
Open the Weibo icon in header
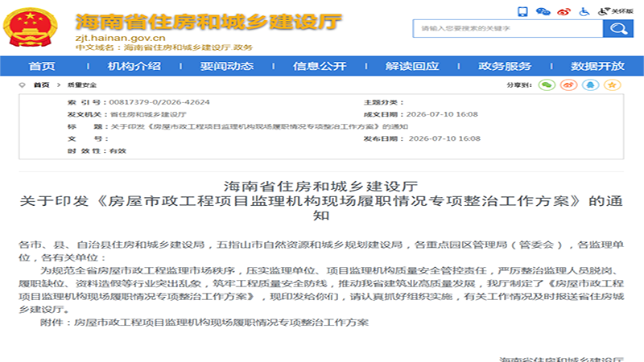point(564,11)
